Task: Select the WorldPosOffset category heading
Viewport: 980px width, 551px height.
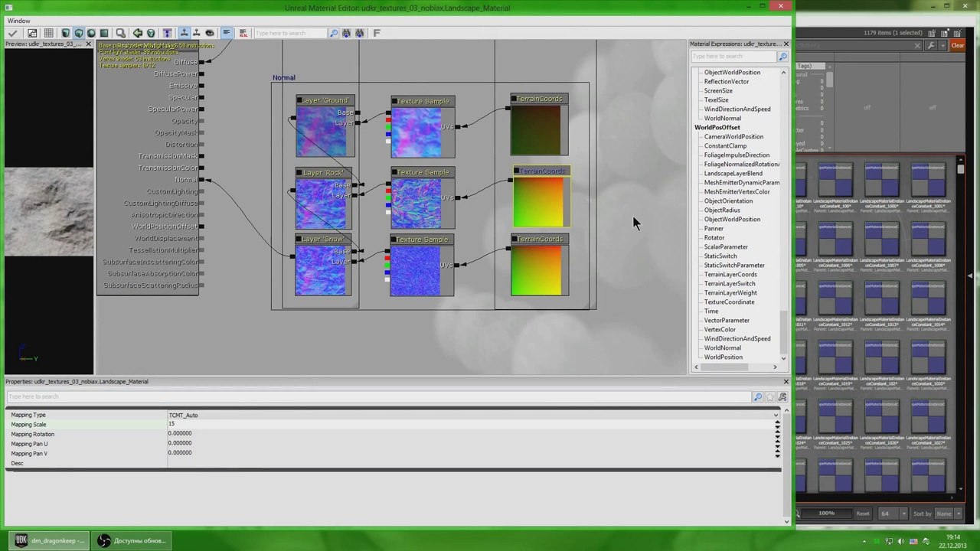Action: click(x=717, y=127)
